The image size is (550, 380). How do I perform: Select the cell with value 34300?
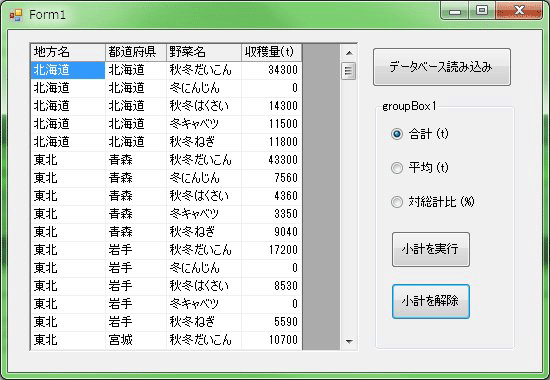point(271,70)
